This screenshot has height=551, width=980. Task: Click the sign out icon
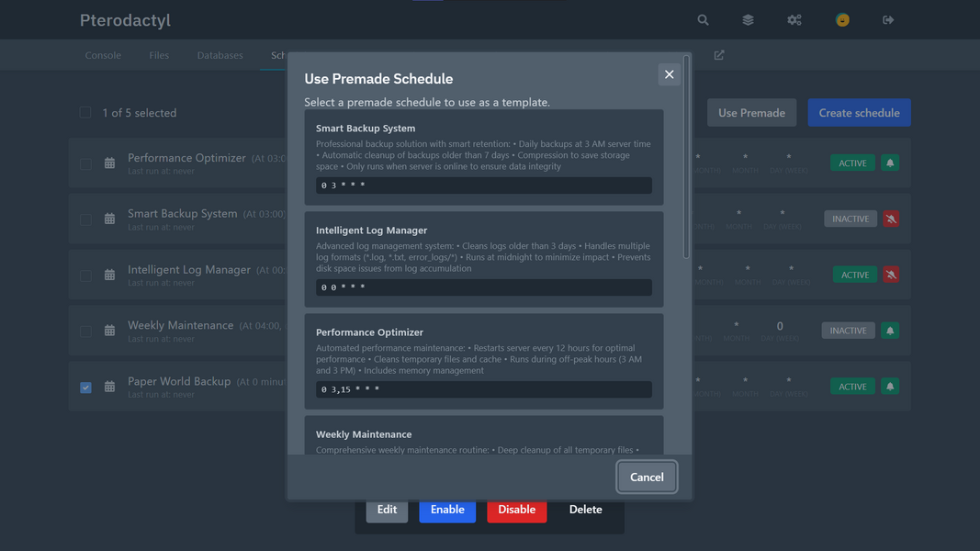[x=888, y=20]
